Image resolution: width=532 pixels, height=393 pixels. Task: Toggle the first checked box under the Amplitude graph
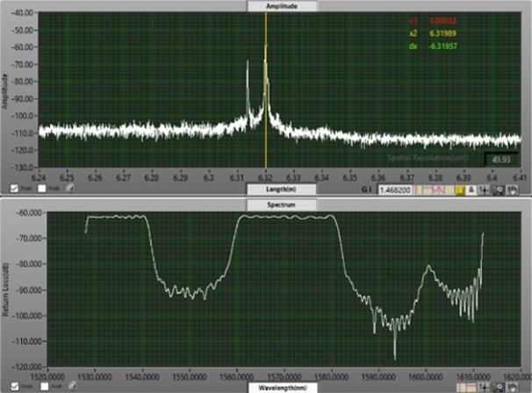point(13,188)
